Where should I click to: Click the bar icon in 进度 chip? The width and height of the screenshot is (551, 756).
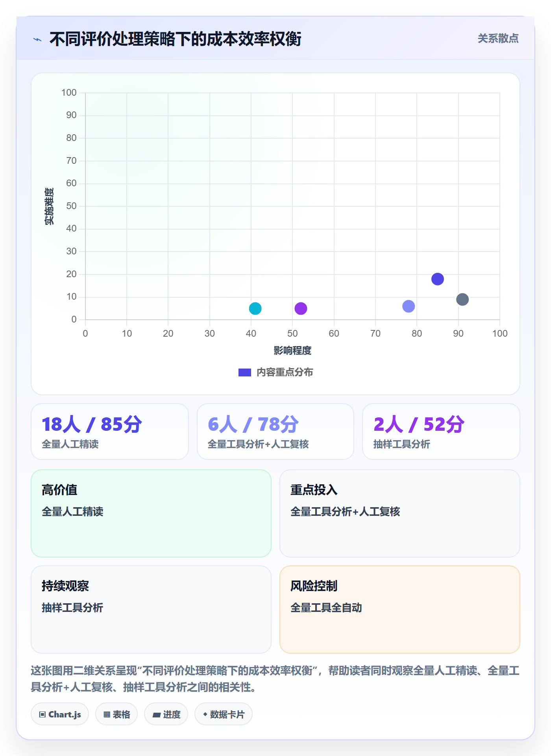[156, 715]
